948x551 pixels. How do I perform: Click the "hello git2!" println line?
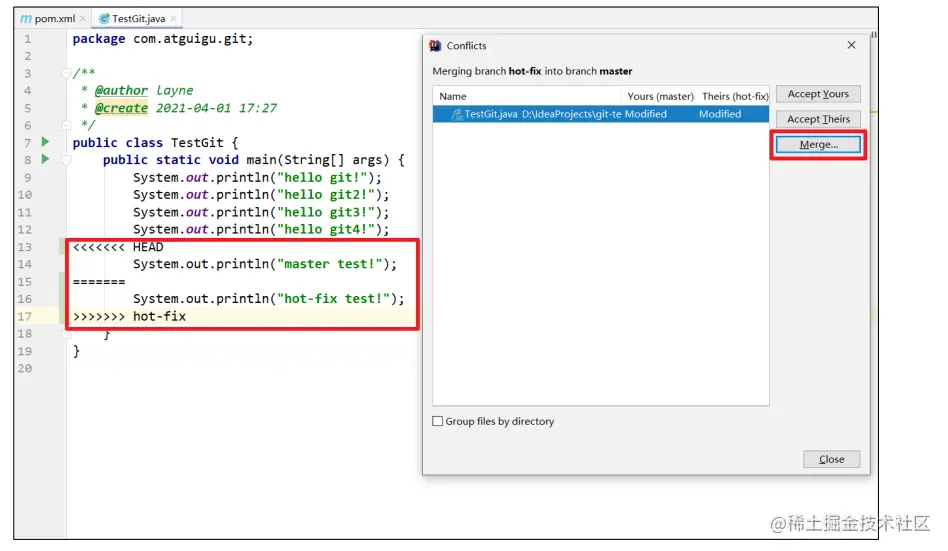coord(261,195)
